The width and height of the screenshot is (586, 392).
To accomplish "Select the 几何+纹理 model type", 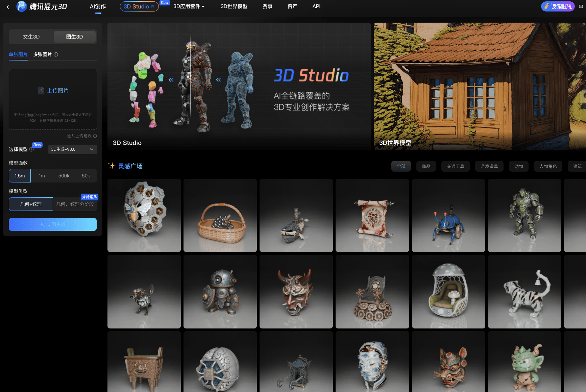I will coord(31,204).
